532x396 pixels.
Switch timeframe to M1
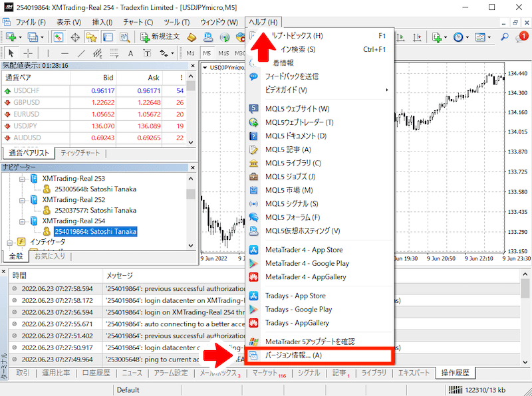(190, 53)
